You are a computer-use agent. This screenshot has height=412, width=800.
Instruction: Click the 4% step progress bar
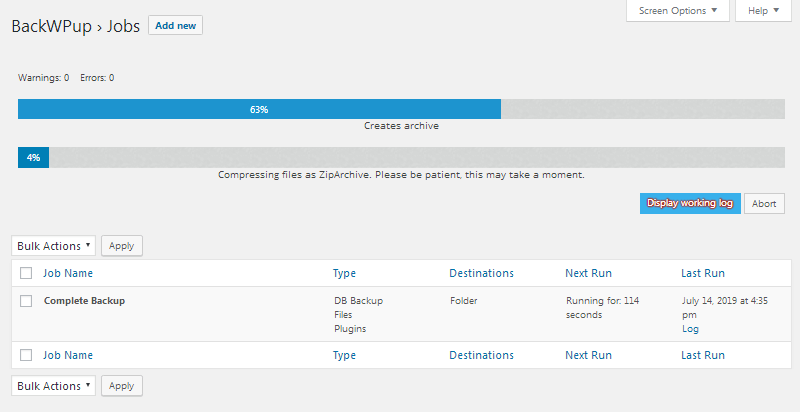tap(401, 158)
